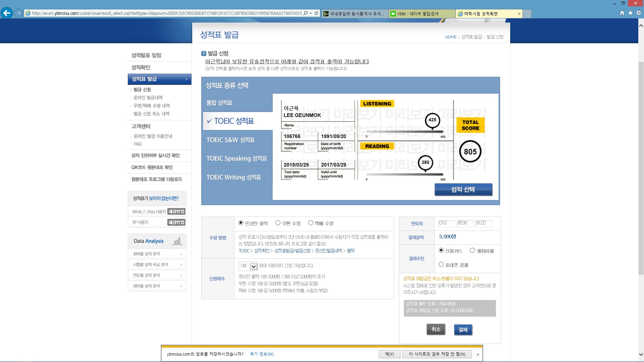Expand 연도별 성적 분석 chevron

coord(181,276)
